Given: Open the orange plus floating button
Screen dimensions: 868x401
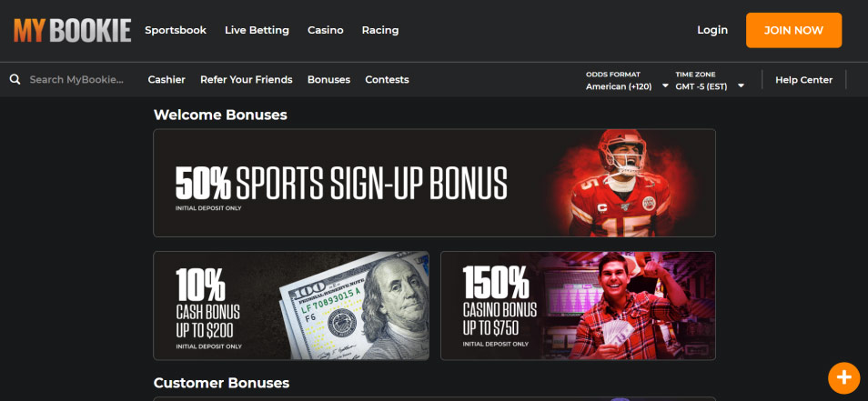Looking at the screenshot, I should [843, 377].
